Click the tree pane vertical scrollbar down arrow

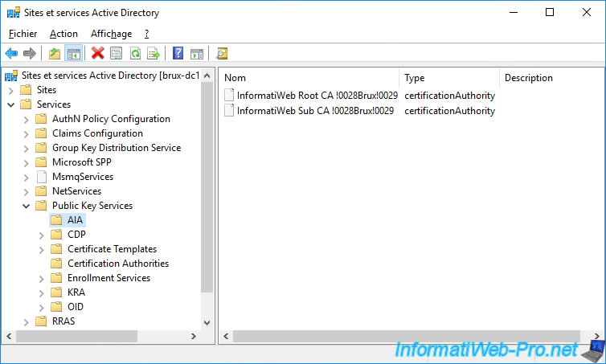coord(207,321)
